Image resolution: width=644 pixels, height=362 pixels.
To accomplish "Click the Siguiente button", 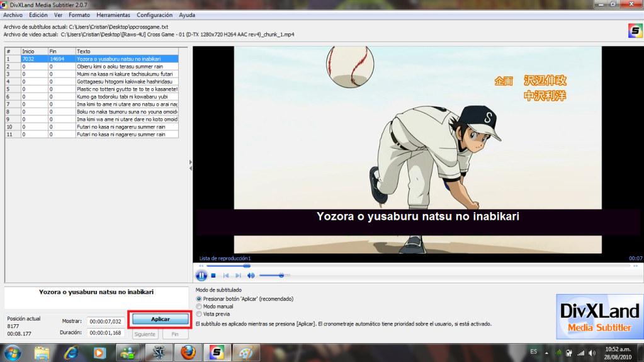I will [x=145, y=334].
